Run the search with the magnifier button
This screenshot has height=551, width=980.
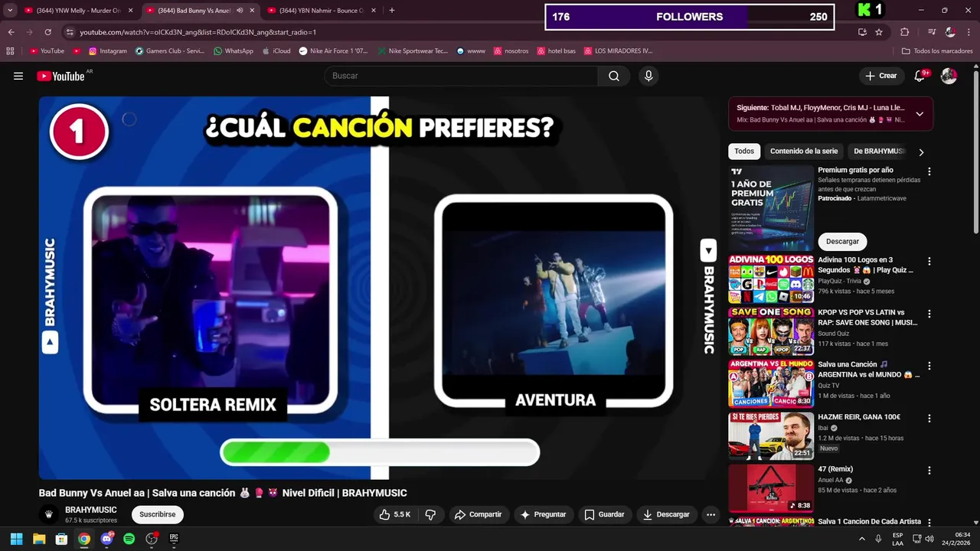[614, 76]
